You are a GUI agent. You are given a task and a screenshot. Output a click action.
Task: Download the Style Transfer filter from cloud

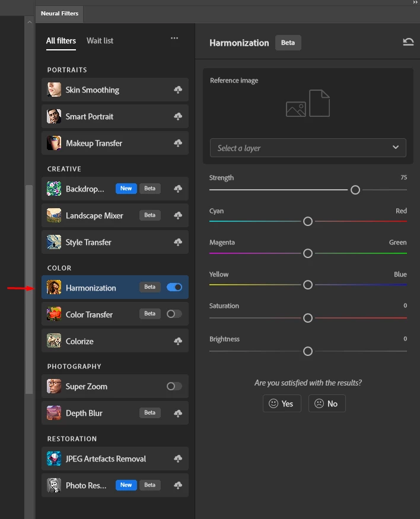click(x=178, y=242)
